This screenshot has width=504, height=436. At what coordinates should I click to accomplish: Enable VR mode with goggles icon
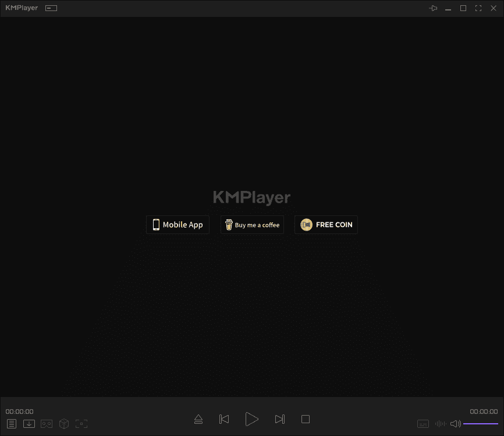(47, 424)
